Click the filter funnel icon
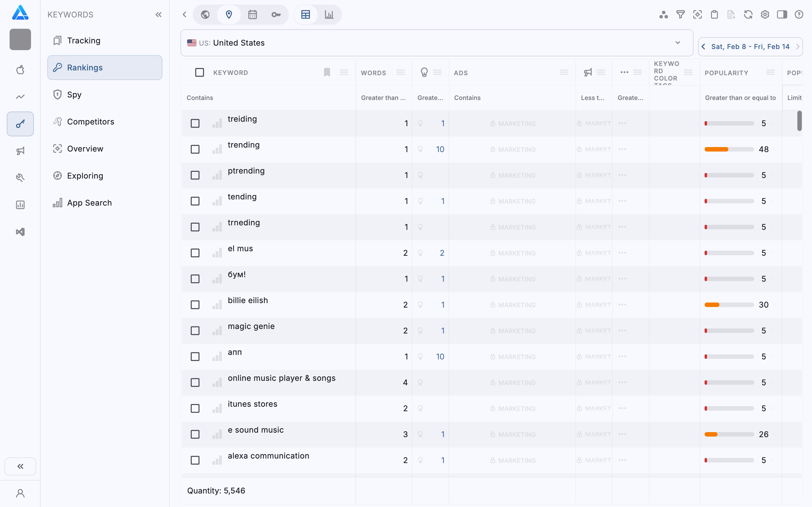The image size is (812, 507). coord(680,14)
